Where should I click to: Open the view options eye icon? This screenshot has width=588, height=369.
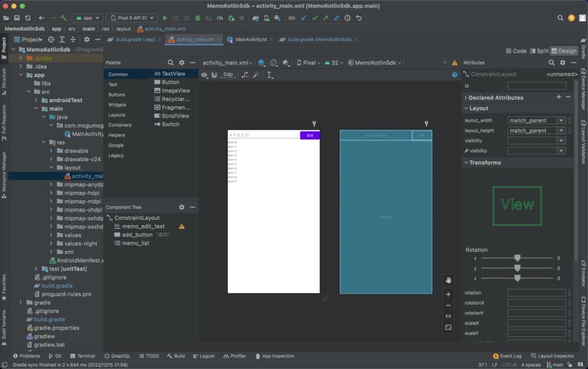tap(205, 74)
